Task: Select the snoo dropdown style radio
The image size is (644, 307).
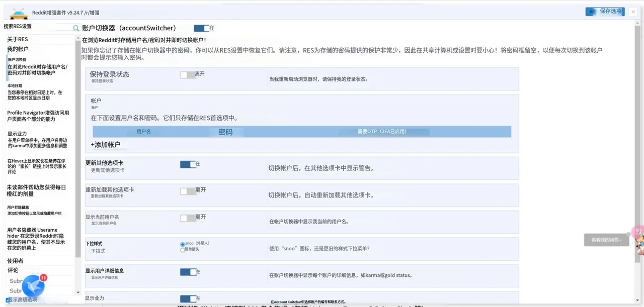Action: coord(182,244)
